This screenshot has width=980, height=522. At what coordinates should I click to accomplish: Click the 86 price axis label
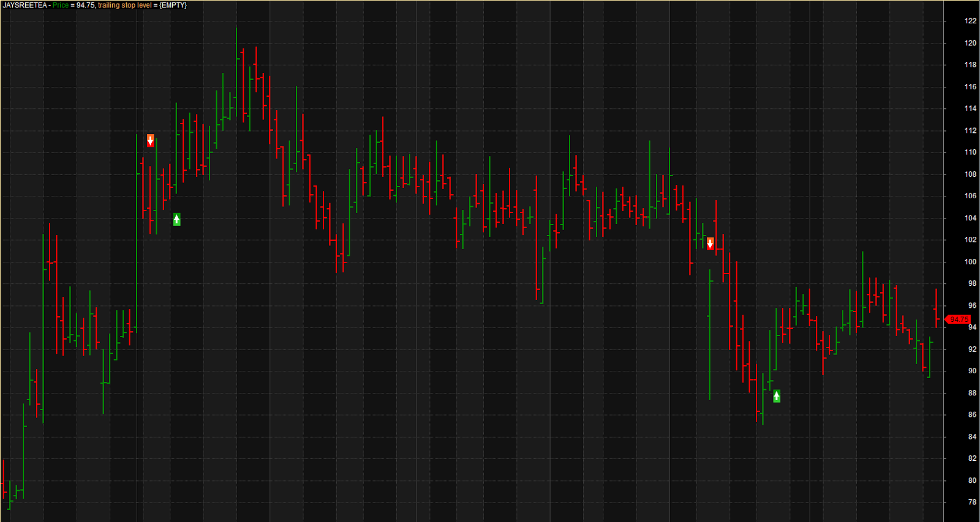pyautogui.click(x=972, y=415)
